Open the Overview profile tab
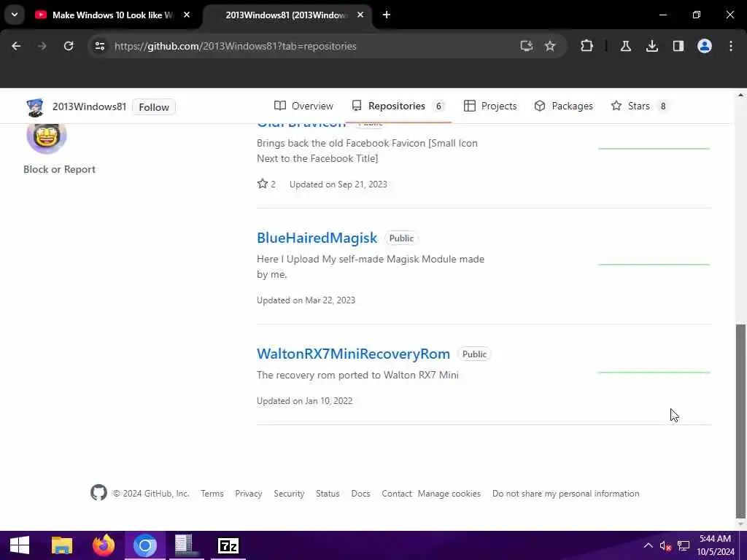The height and width of the screenshot is (560, 747). tap(303, 106)
